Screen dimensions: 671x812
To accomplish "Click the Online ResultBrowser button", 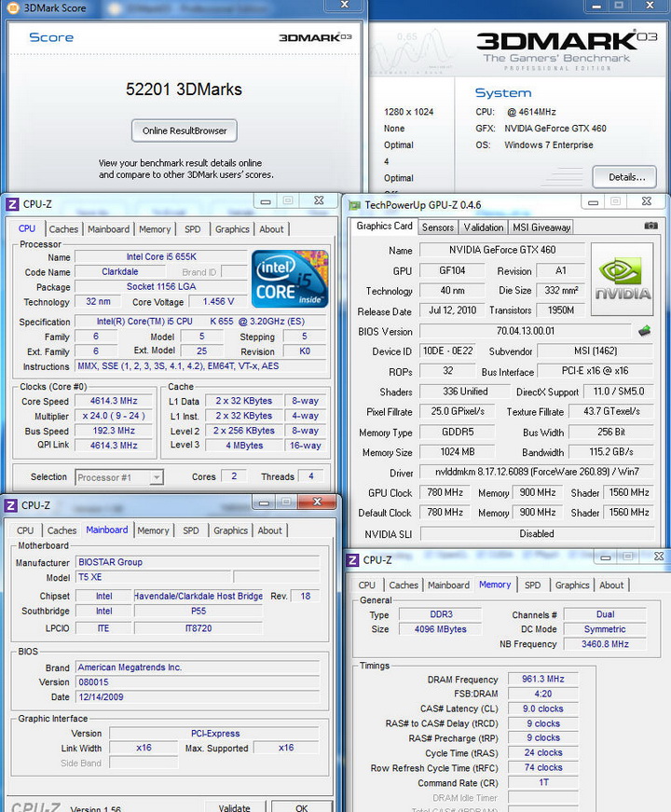I will coord(185,131).
